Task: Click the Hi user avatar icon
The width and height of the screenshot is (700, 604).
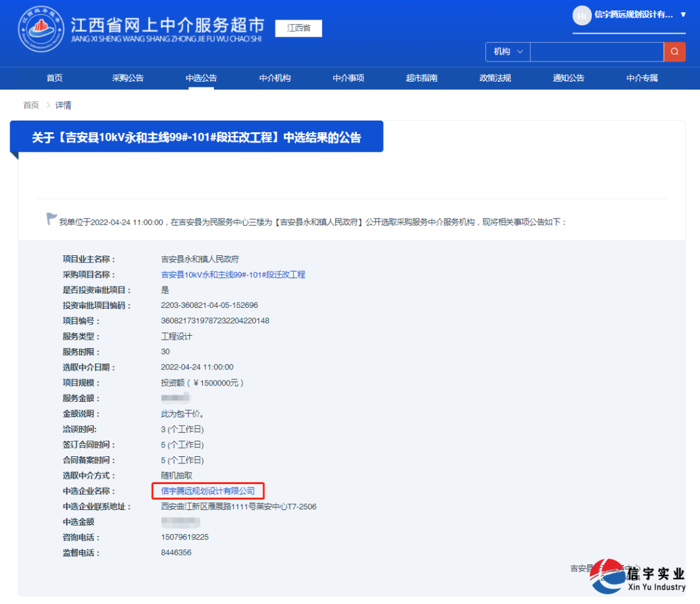Action: click(581, 16)
